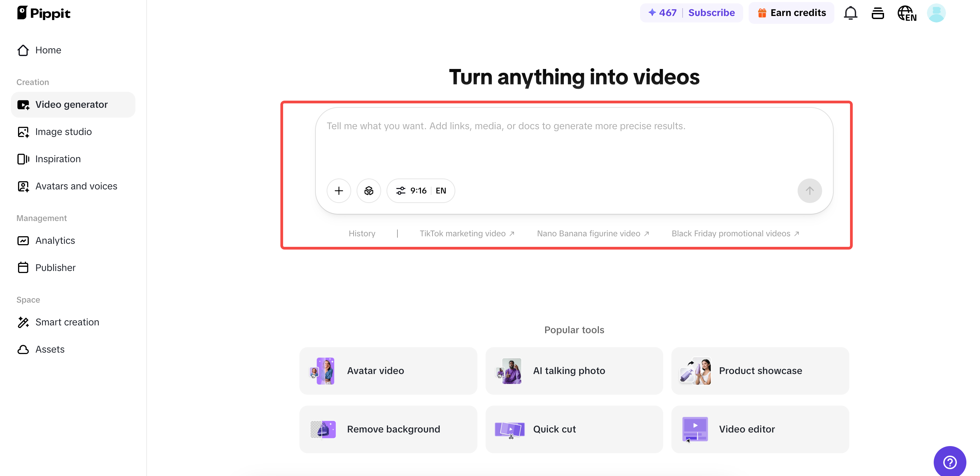Screen dimensions: 980x476
Task: Open Avatar video tool
Action: click(x=388, y=371)
